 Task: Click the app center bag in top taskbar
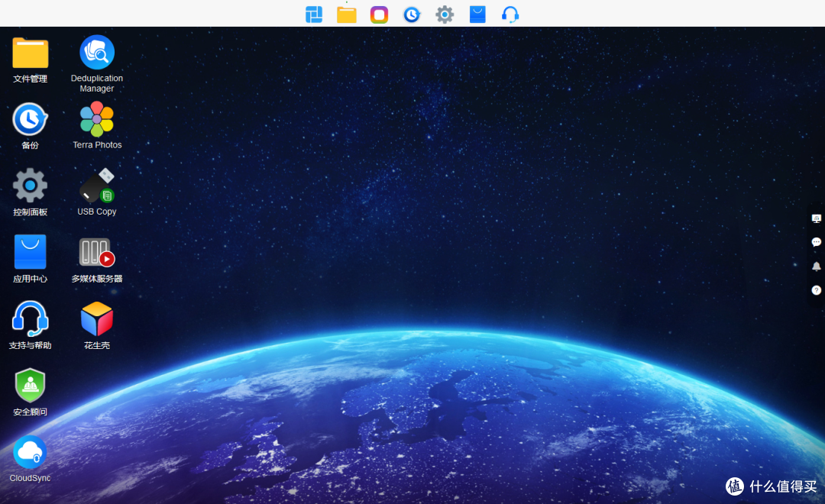coord(477,15)
